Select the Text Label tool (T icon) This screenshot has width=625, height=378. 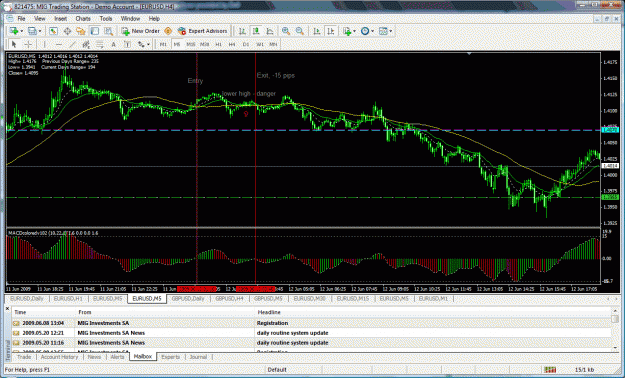coord(127,44)
